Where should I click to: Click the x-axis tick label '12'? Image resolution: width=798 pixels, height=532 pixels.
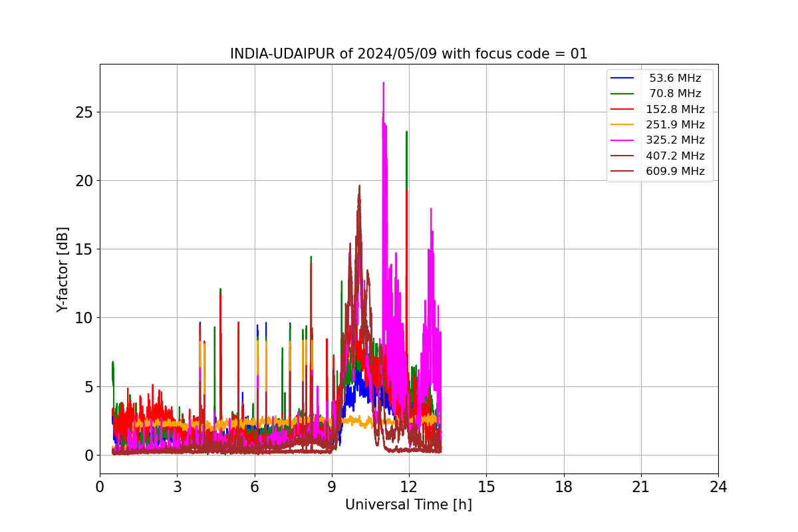tap(409, 487)
